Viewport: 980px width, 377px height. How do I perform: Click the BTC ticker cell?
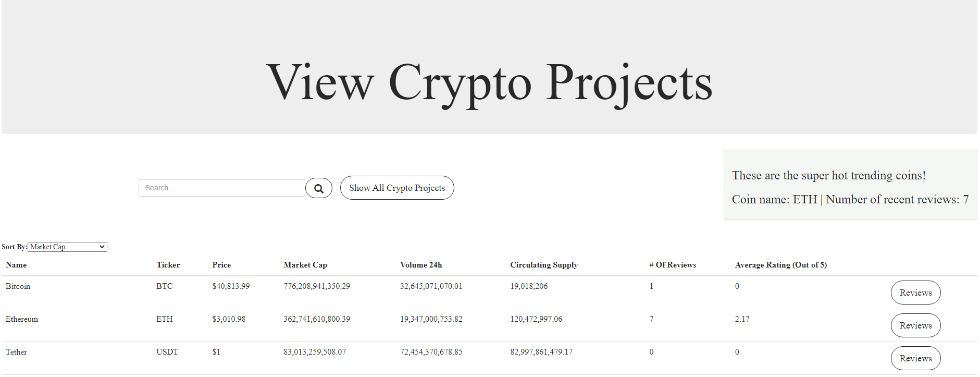[165, 286]
